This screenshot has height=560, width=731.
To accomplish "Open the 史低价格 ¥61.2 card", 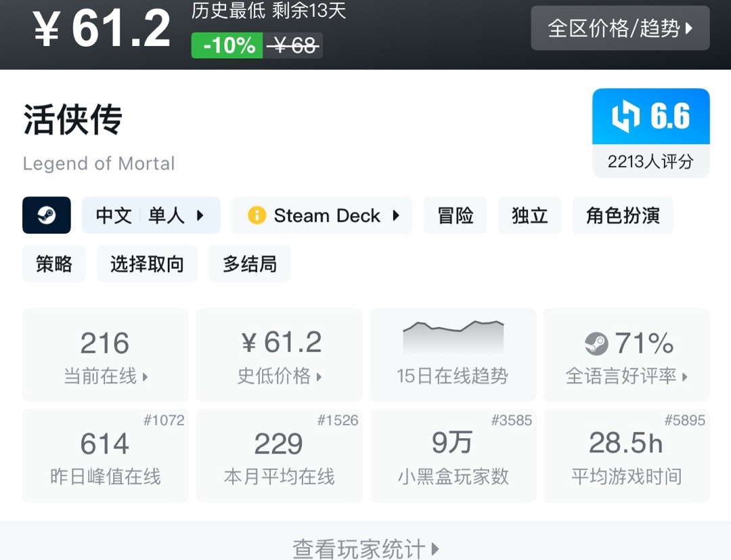I will pos(280,355).
